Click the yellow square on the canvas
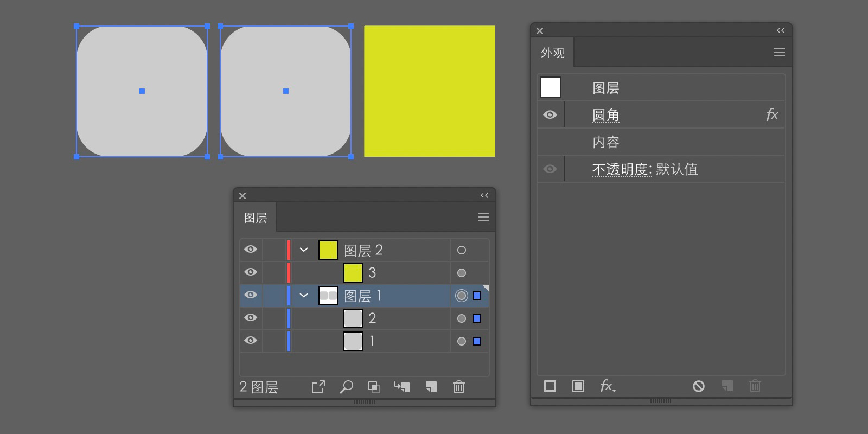The image size is (868, 434). click(x=430, y=91)
